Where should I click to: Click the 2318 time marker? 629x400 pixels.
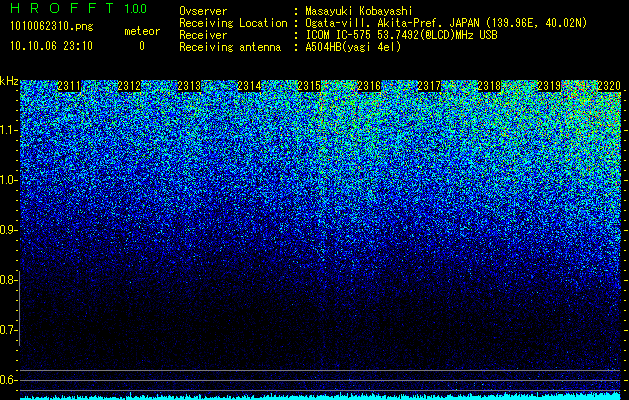tap(489, 86)
